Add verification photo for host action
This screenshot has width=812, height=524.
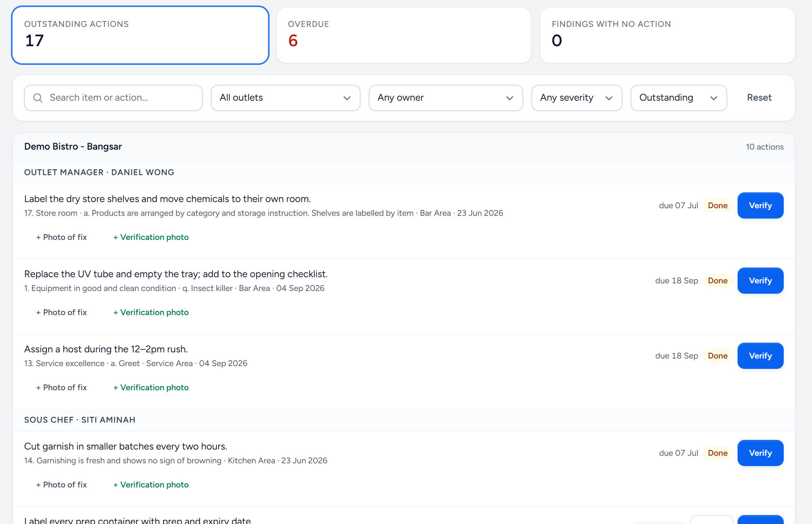[151, 387]
